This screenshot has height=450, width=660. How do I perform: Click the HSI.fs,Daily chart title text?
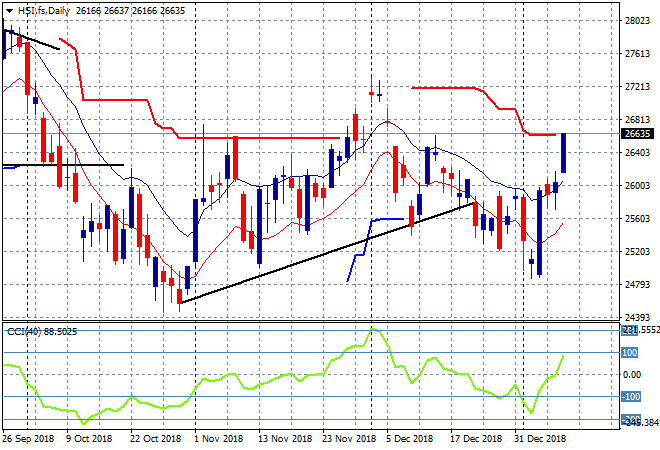pyautogui.click(x=44, y=11)
